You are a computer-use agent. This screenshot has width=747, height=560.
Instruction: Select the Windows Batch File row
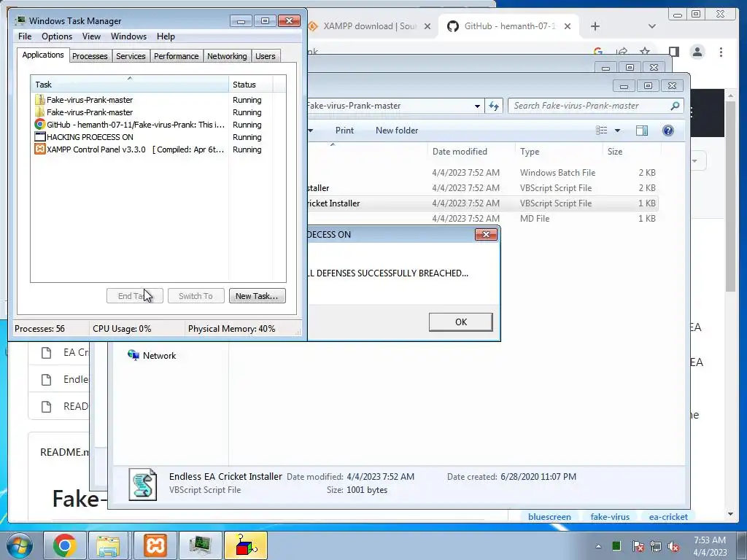(x=482, y=172)
